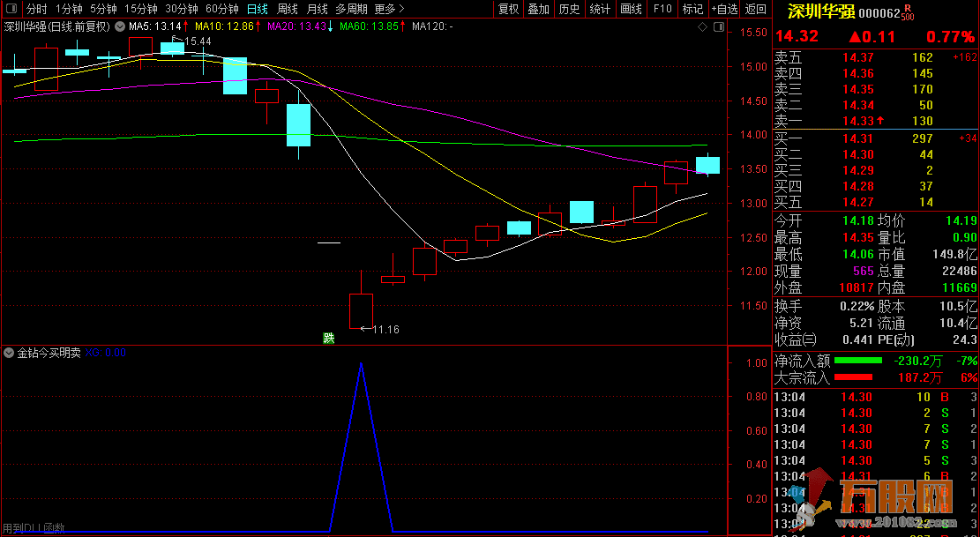Click the XG: 0.00 indicator value

pos(106,353)
